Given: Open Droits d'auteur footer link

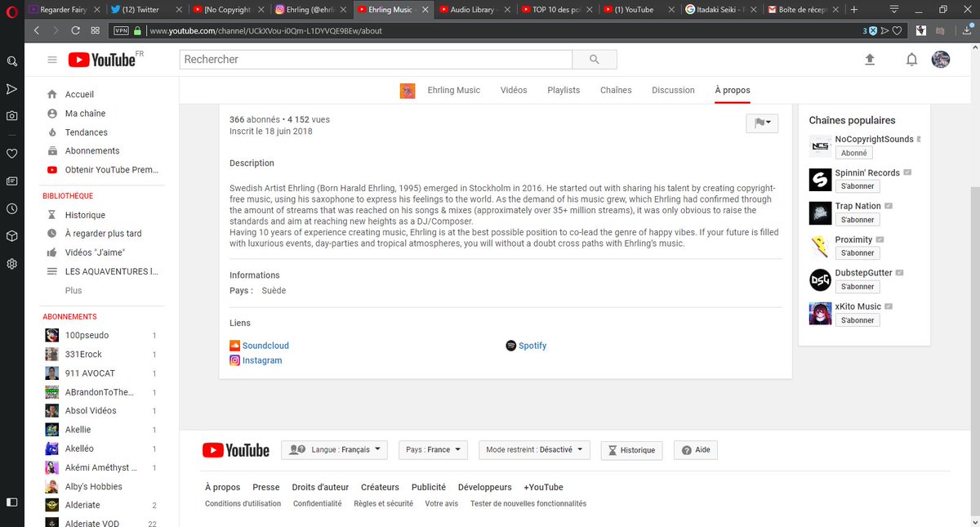Looking at the screenshot, I should [x=320, y=487].
